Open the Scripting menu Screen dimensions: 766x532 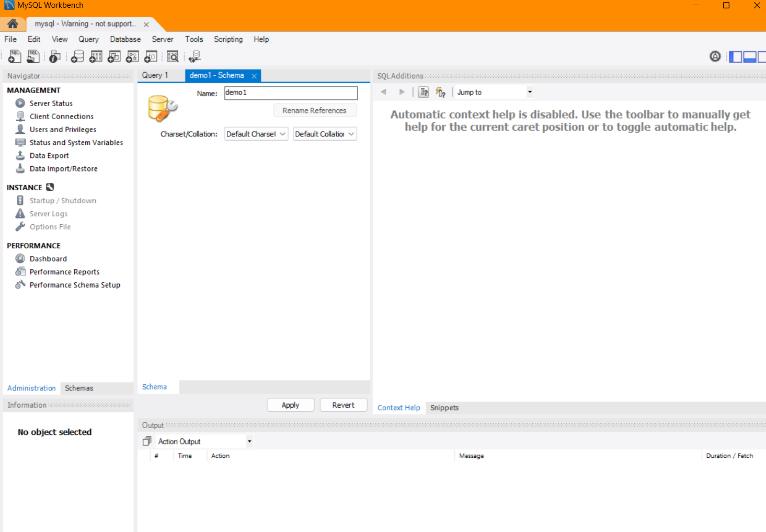coord(228,39)
